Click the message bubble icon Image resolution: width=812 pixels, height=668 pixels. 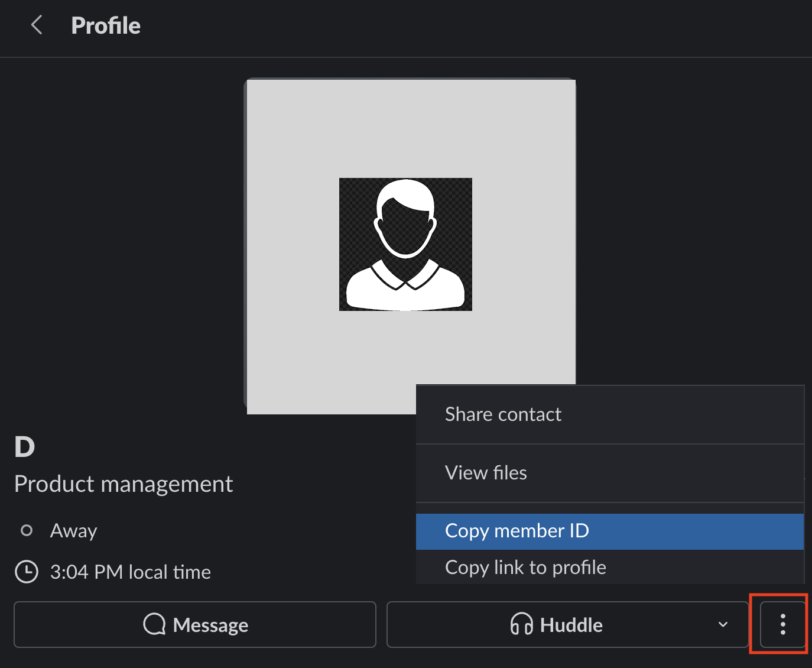pos(154,624)
